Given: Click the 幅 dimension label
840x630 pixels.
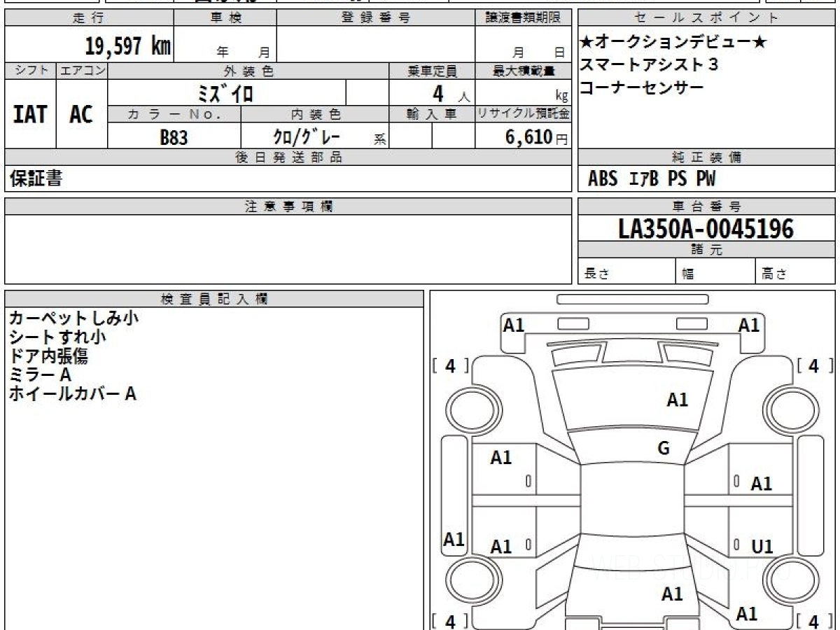Looking at the screenshot, I should [x=688, y=274].
